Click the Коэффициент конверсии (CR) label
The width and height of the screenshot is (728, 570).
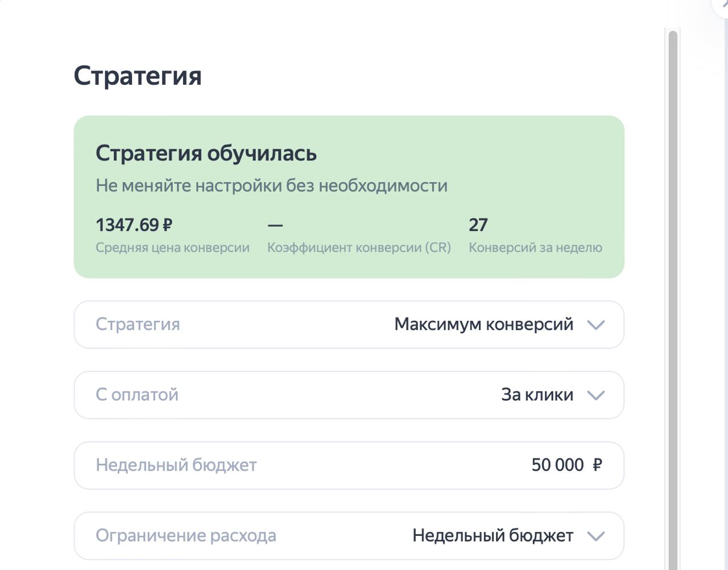coord(359,248)
